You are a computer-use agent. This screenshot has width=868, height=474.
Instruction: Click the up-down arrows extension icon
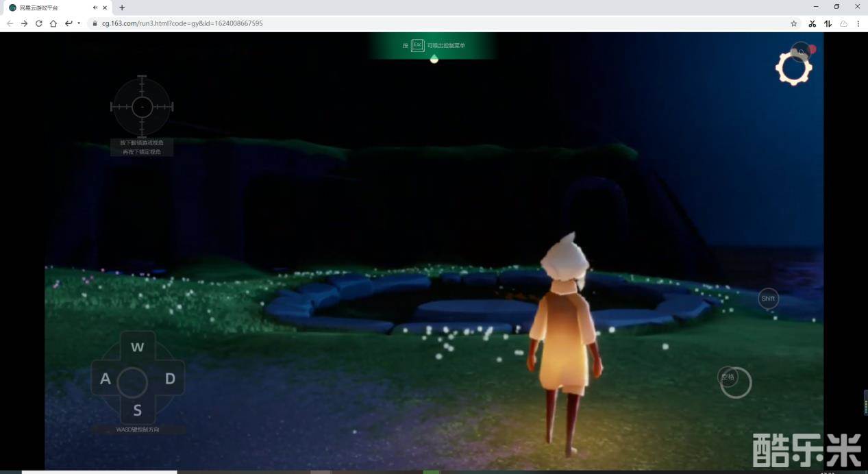828,23
